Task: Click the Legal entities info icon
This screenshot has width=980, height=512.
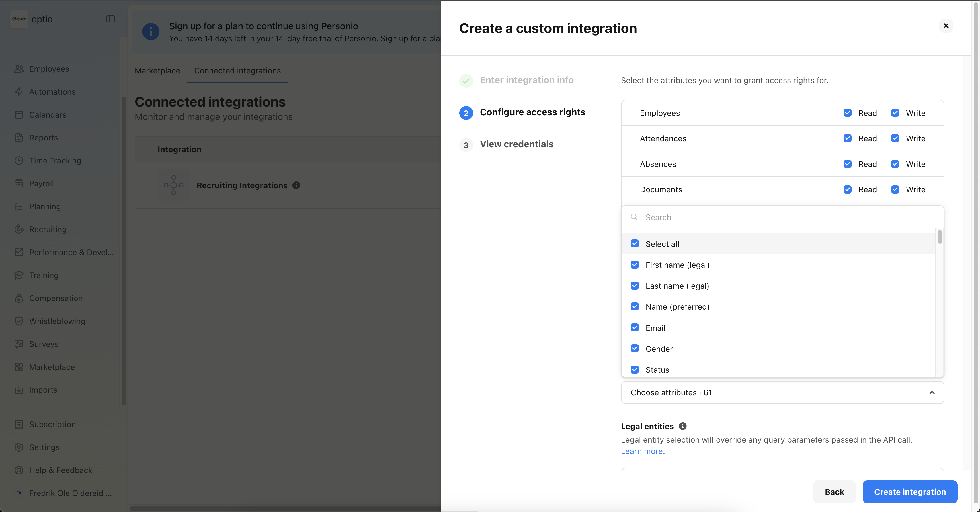Action: coord(682,426)
